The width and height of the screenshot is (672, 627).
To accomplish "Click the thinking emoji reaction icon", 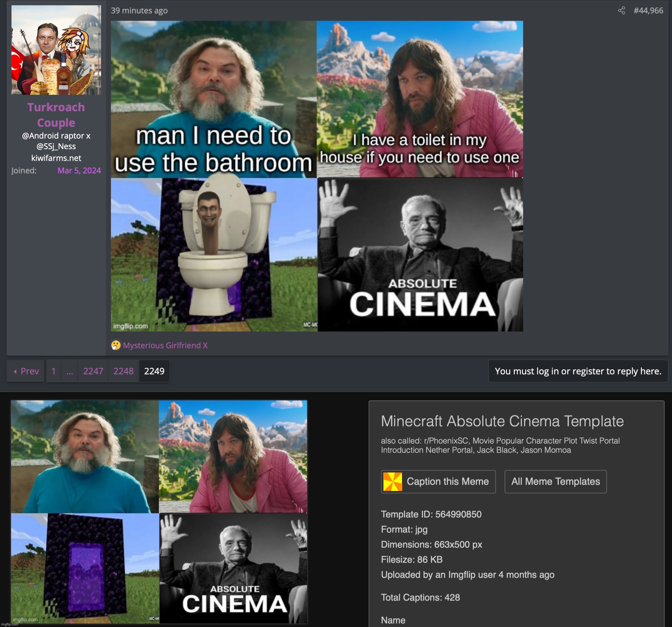I will click(x=116, y=345).
